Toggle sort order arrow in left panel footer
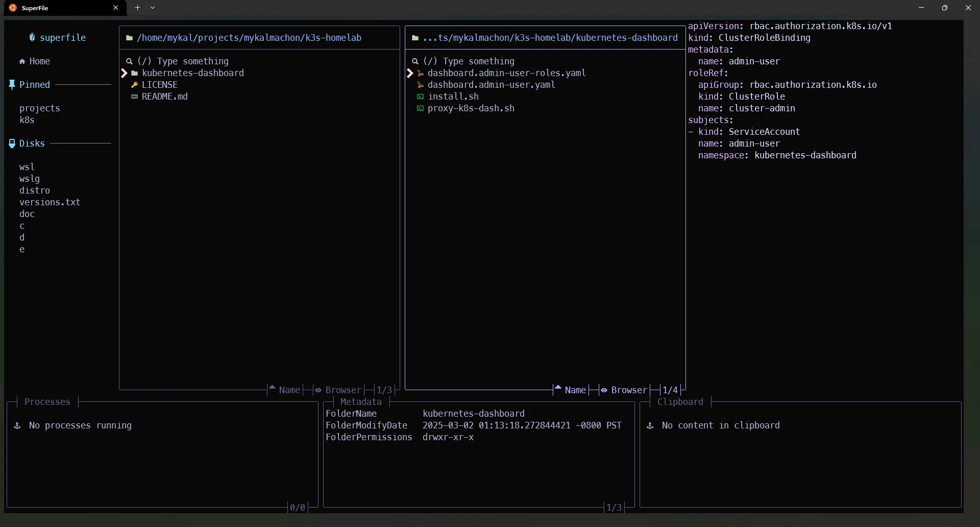This screenshot has width=980, height=527. coord(272,389)
